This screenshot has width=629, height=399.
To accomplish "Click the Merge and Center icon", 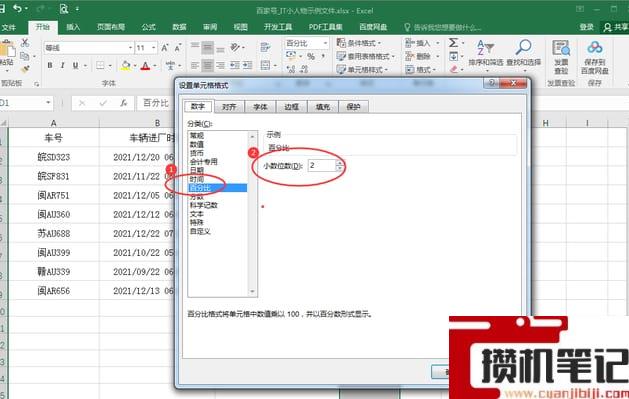I will coord(266,65).
